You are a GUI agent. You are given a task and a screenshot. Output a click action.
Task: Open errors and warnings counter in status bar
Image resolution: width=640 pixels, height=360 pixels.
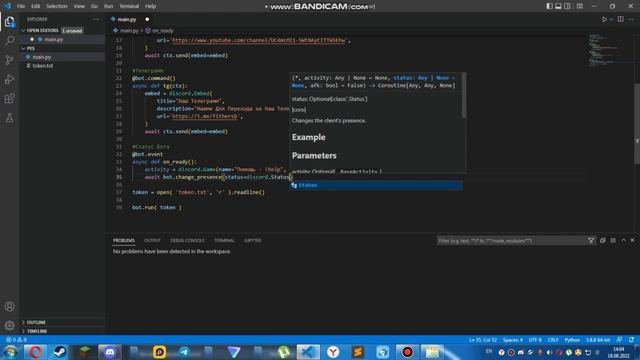click(16, 340)
